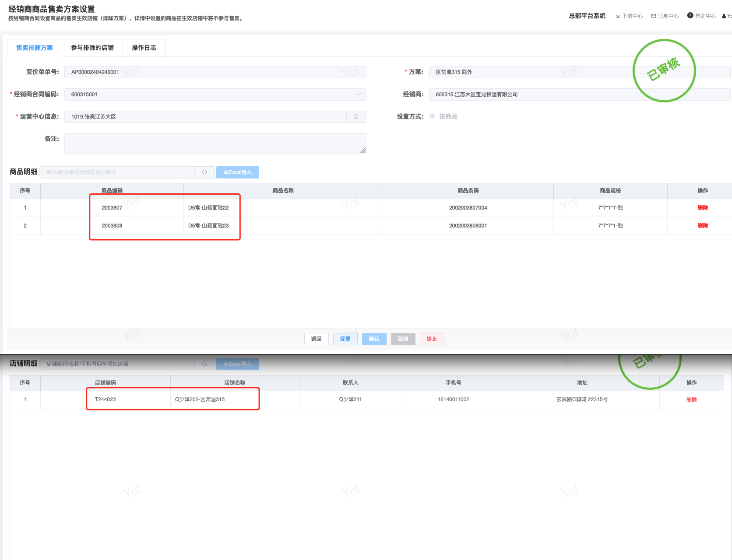The width and height of the screenshot is (732, 560).
Task: Click the 总部平台系统 header text
Action: [x=587, y=16]
